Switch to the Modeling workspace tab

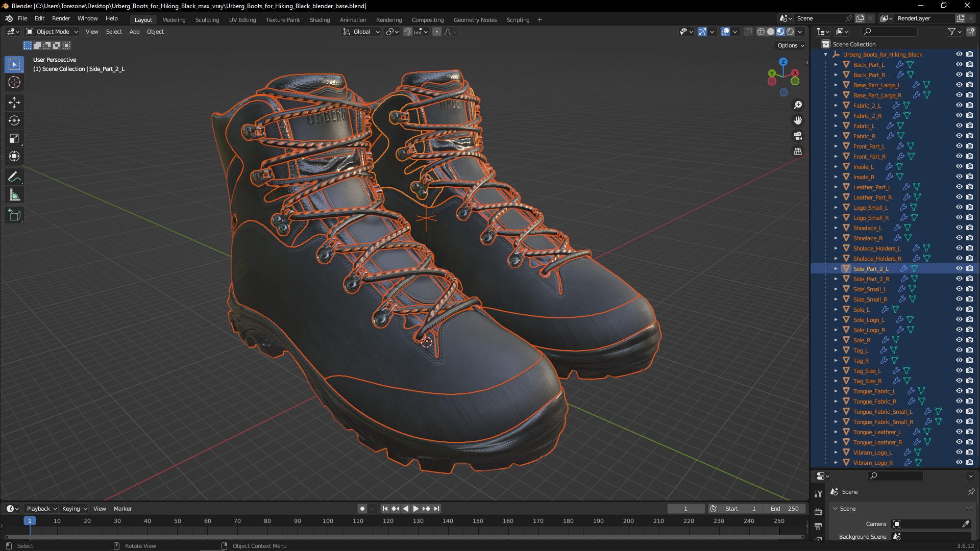coord(174,20)
